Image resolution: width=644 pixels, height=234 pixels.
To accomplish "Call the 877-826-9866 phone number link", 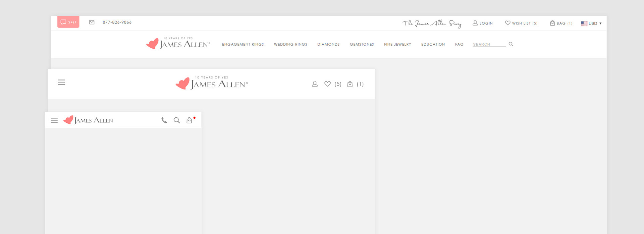I will 117,22.
